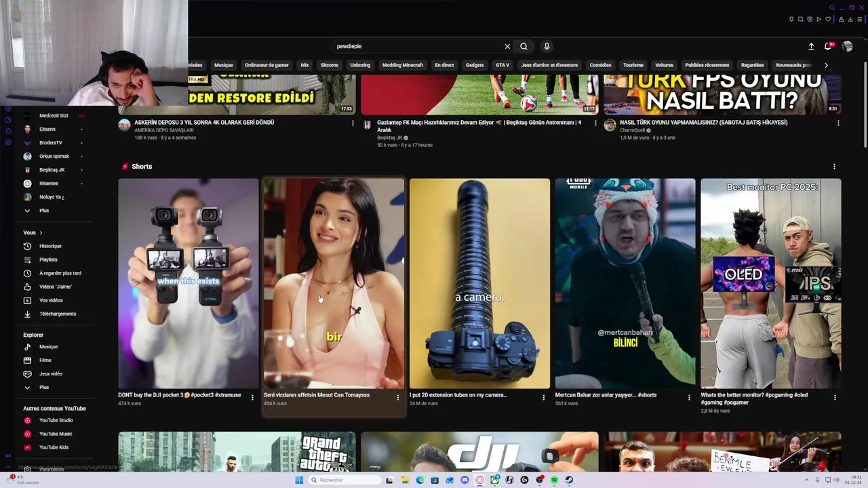This screenshot has height=488, width=868.
Task: Open the RRaenee subscription channel
Action: coord(49,184)
